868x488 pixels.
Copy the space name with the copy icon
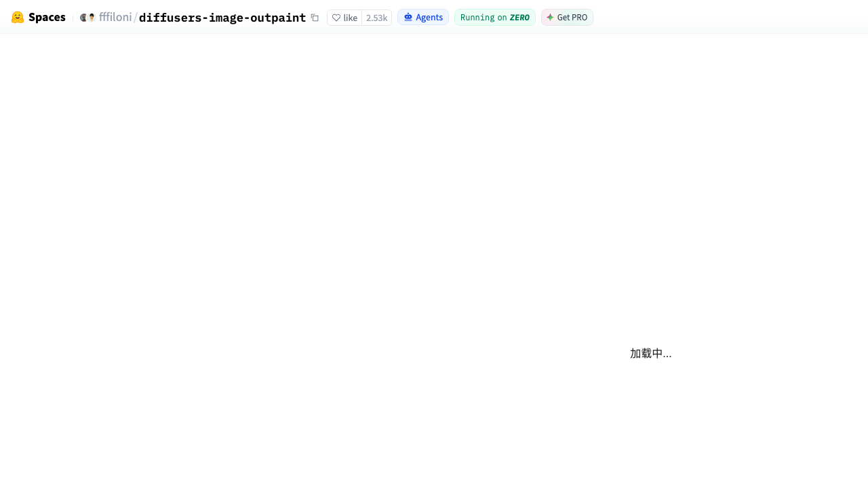[315, 18]
